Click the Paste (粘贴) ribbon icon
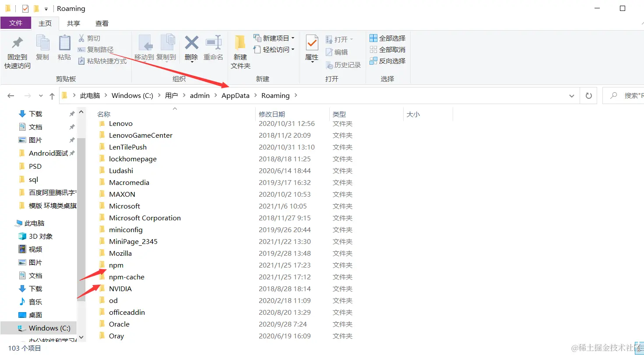The height and width of the screenshot is (355, 644). tap(64, 42)
